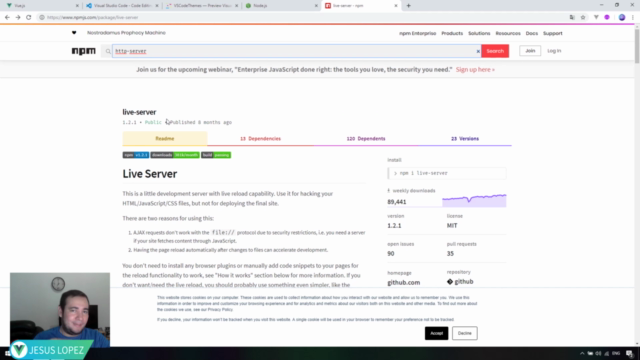Click the red Search button
Viewport: 640px width, 360px height.
click(x=495, y=51)
